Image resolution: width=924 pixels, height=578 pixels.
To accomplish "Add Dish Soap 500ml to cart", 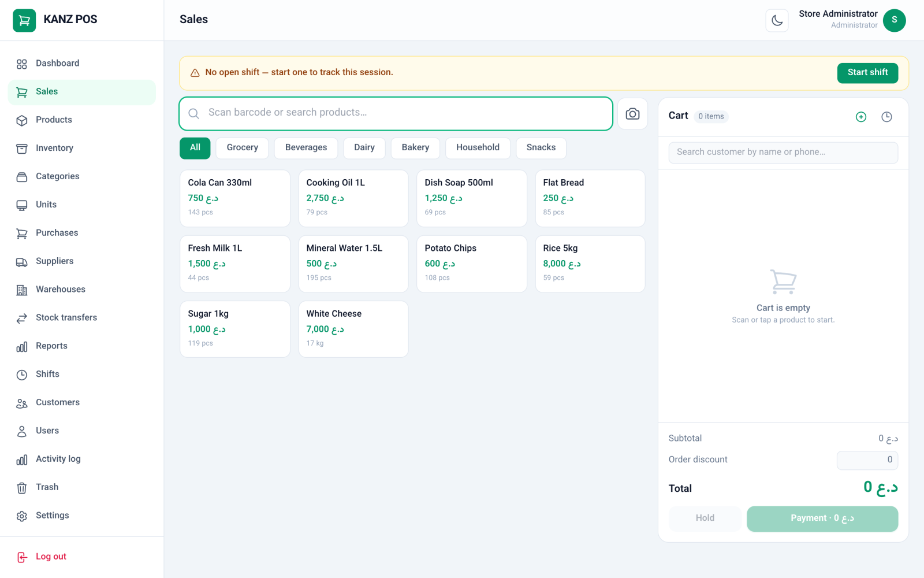I will click(x=472, y=198).
